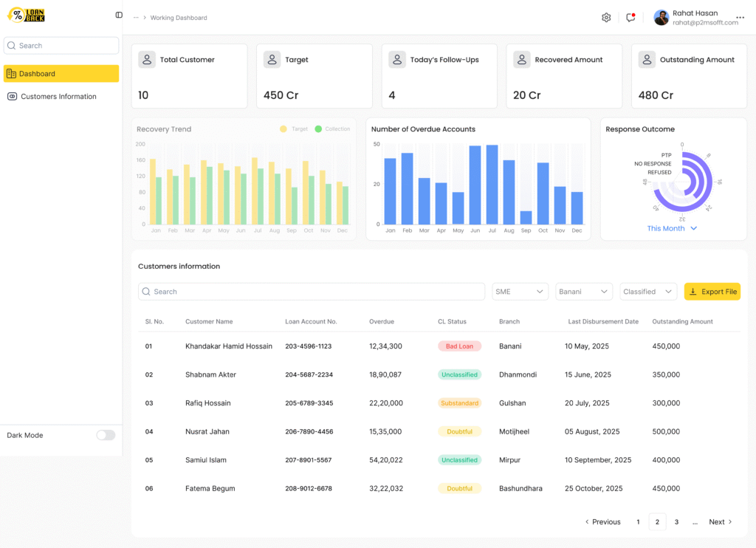Click the breadcrumb ellipsis icon
756x548 pixels.
136,18
